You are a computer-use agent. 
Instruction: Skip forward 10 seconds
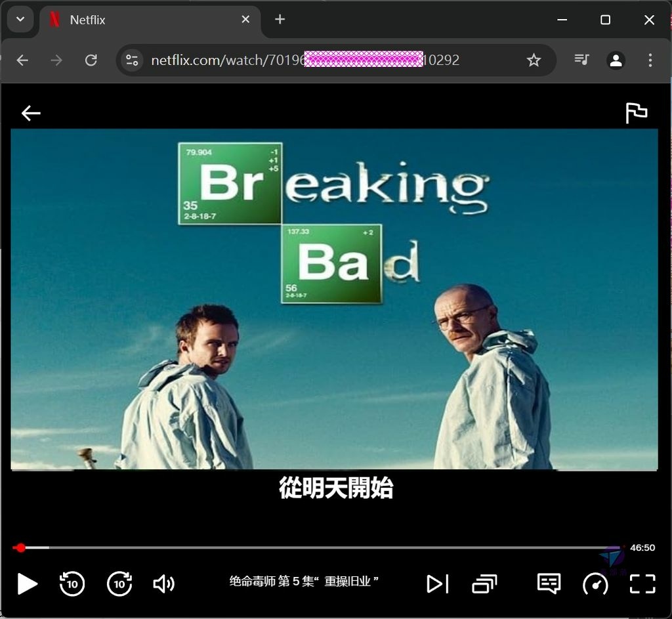pos(119,584)
